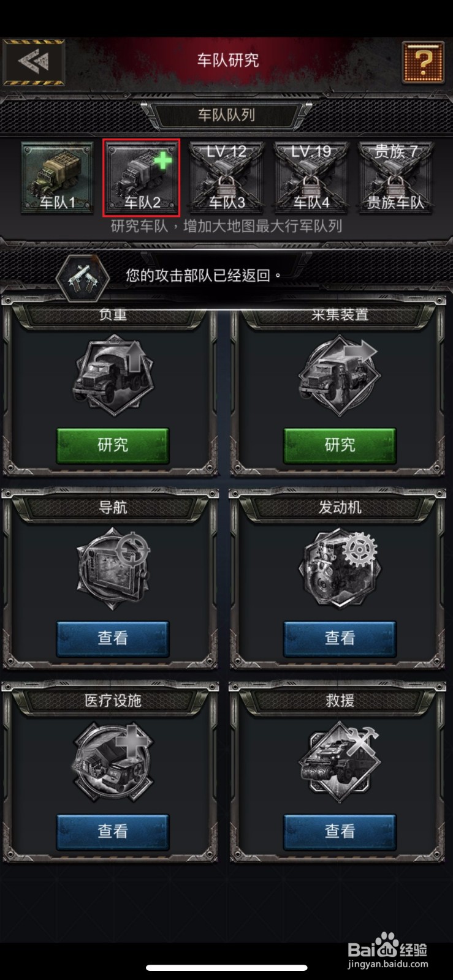Tap the locked 车队3 LV.12 slot
The height and width of the screenshot is (980, 453).
(x=226, y=178)
